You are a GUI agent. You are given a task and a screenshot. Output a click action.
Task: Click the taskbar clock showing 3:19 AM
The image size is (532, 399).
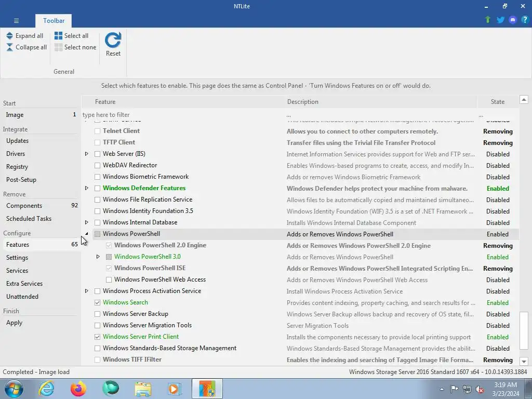(x=506, y=389)
